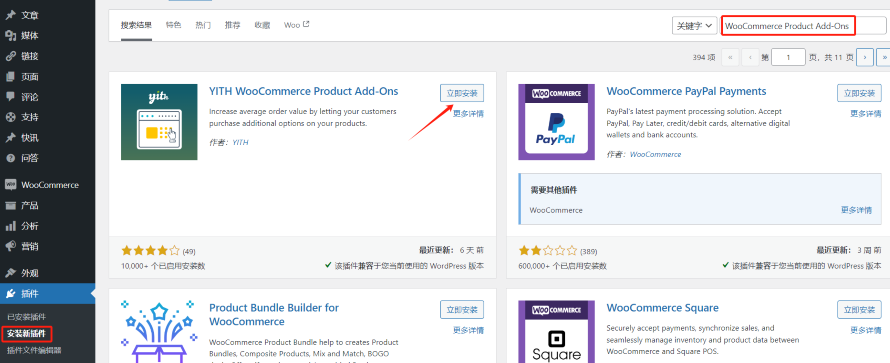
Task: Open 插件文件编辑器 submenu item
Action: (34, 350)
